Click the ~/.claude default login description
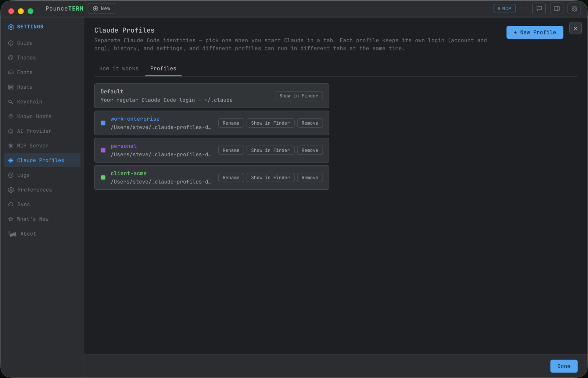The image size is (588, 378). tap(166, 100)
